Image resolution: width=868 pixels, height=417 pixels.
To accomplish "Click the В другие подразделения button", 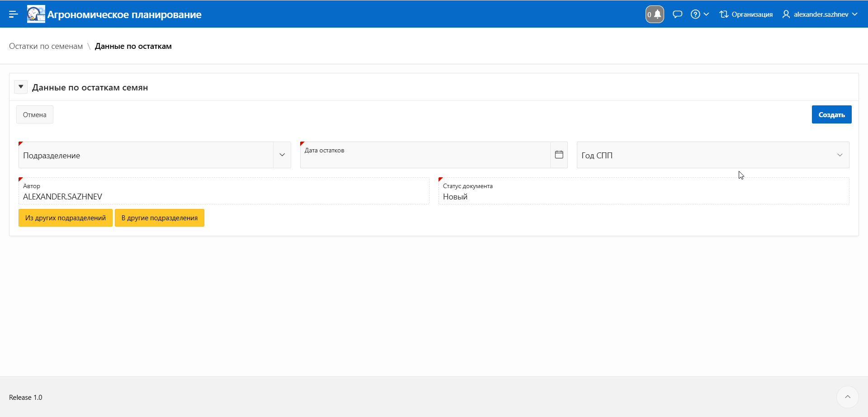I will 160,218.
